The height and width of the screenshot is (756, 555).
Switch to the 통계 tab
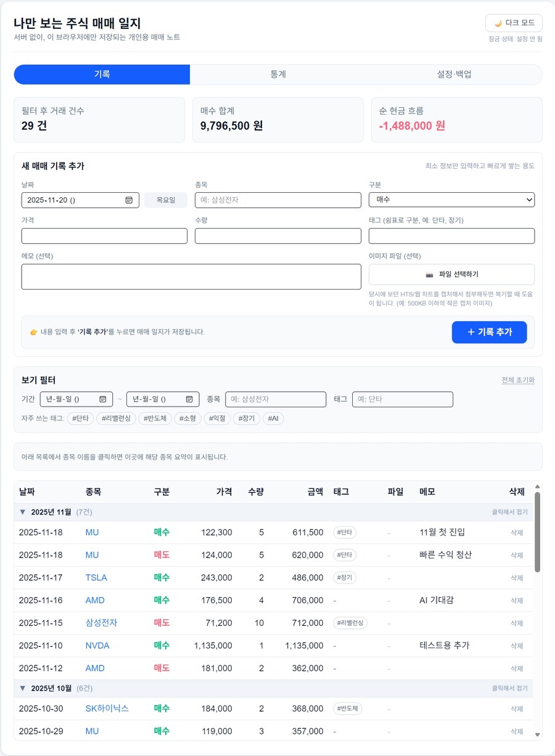pos(277,74)
